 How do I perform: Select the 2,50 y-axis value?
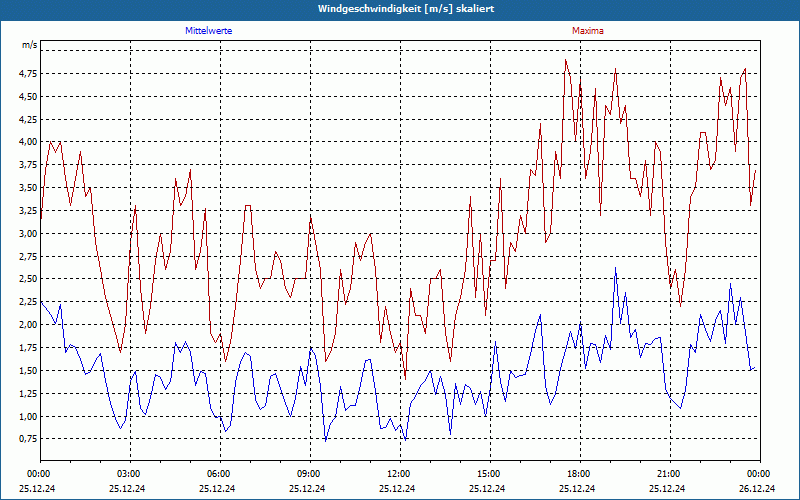(x=29, y=279)
